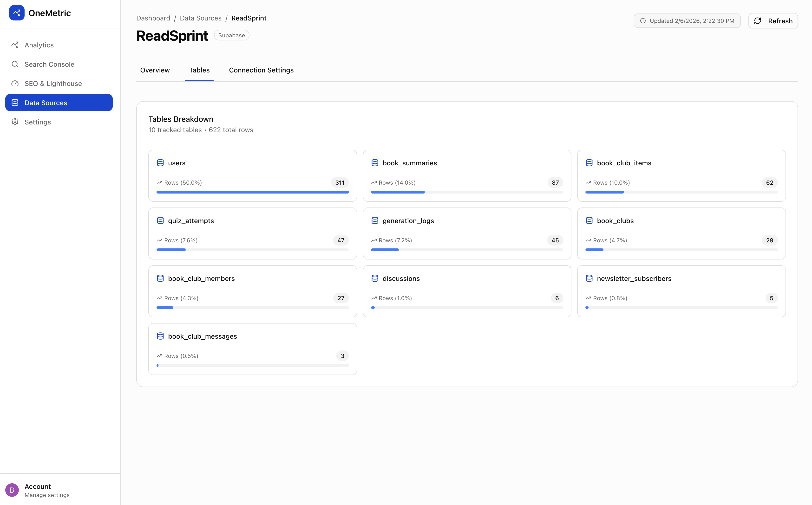
Task: Open Account manage settings at sidebar bottom
Action: click(47, 490)
